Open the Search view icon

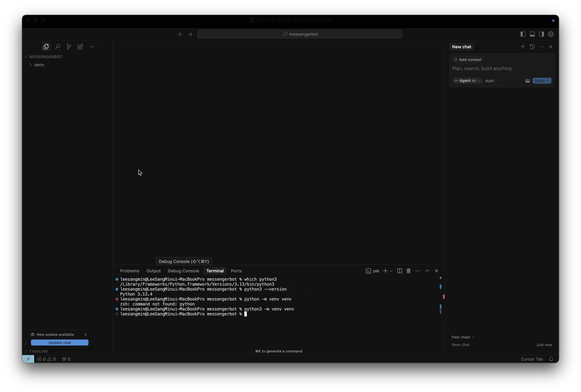(58, 47)
